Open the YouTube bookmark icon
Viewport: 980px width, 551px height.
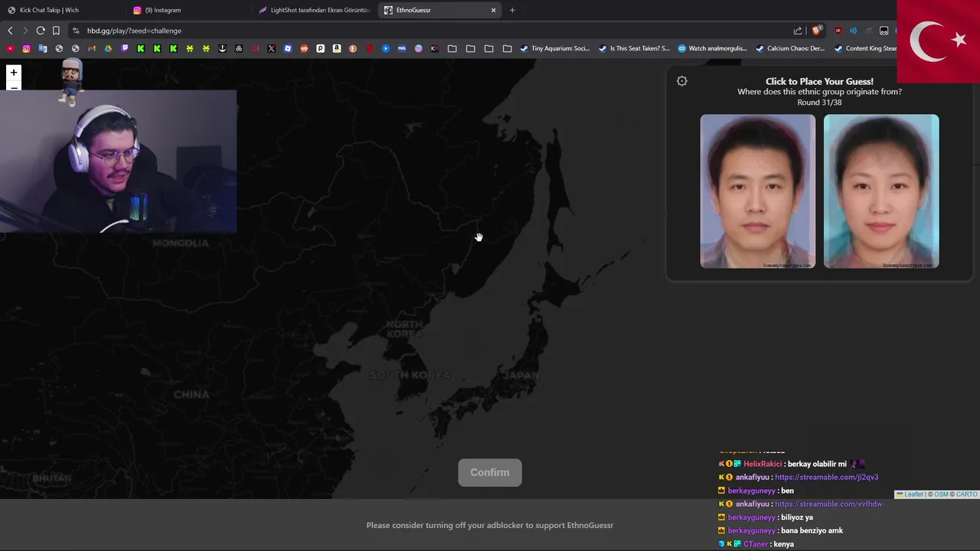point(10,48)
